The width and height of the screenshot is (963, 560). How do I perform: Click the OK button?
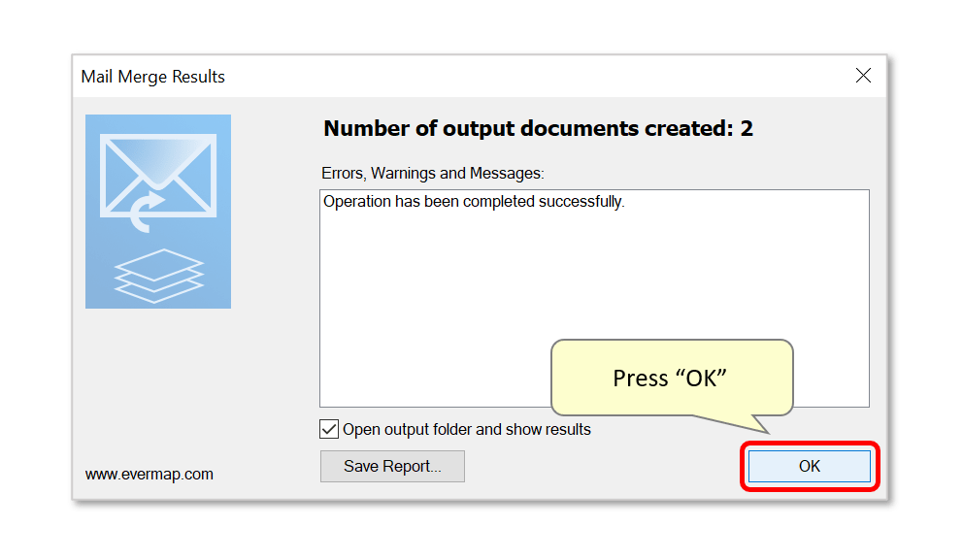click(809, 466)
